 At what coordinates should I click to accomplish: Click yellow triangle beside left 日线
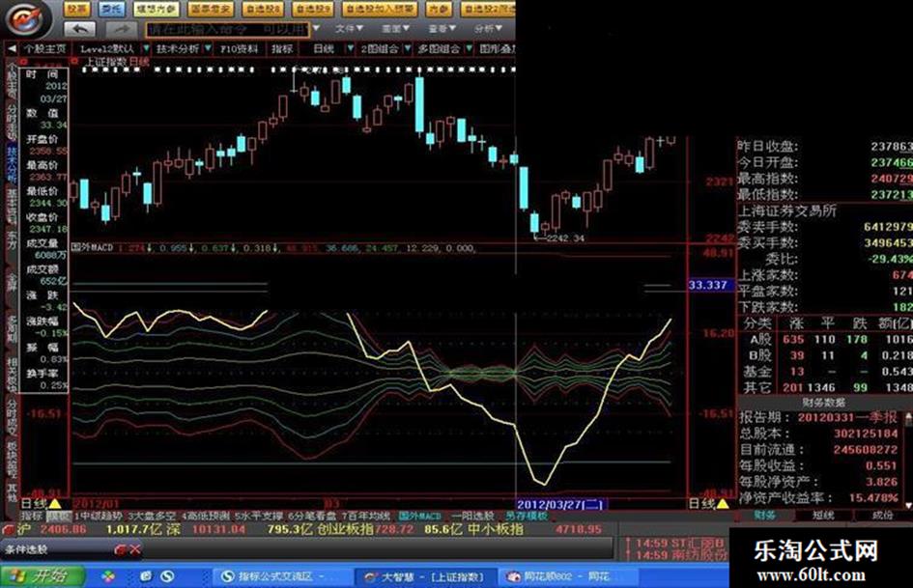(55, 504)
